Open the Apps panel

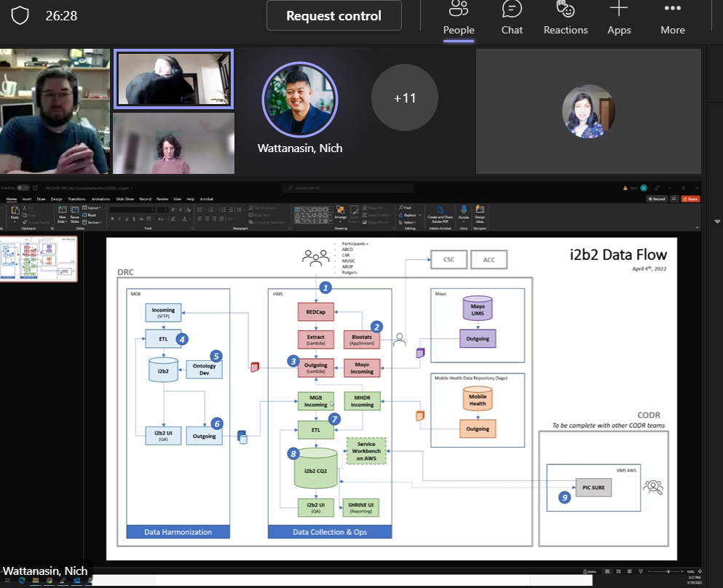[619, 18]
